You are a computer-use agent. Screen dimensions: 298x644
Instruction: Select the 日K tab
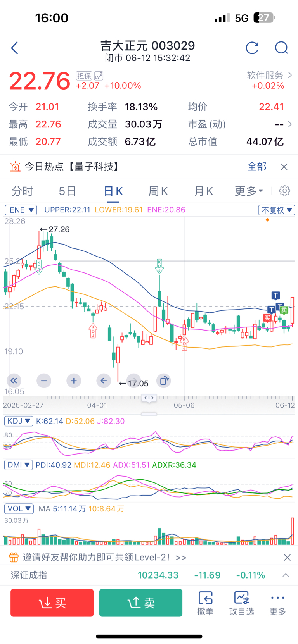coord(113,191)
